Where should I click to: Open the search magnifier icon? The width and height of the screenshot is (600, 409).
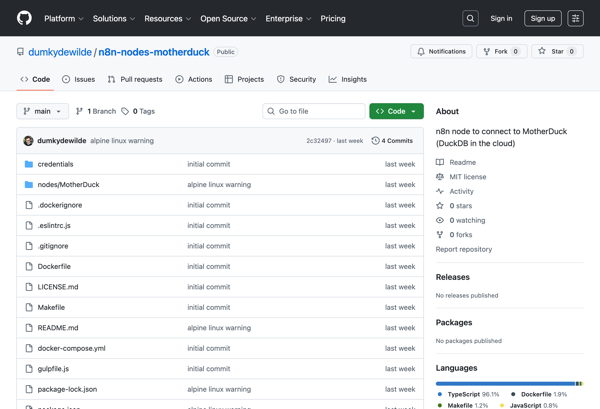470,18
